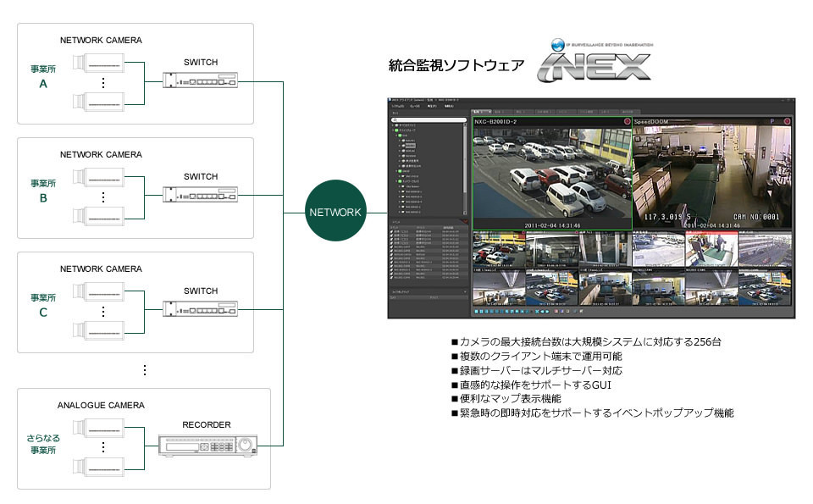Click the iNEX logo
Screen dimensions: 813x504
(x=595, y=61)
